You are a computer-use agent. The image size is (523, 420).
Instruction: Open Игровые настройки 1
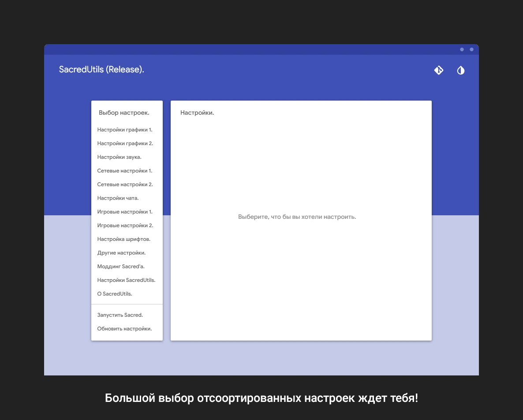(x=124, y=211)
